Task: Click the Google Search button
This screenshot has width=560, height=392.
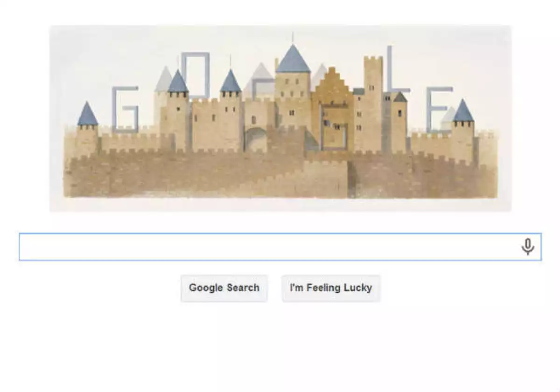Action: point(224,288)
